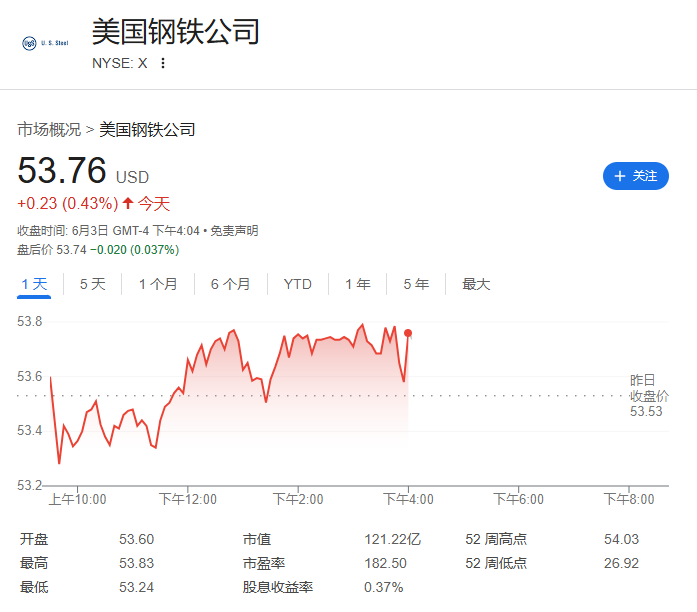Click the NYSE: X ticker text
Screen dimensions: 697x612
120,63
